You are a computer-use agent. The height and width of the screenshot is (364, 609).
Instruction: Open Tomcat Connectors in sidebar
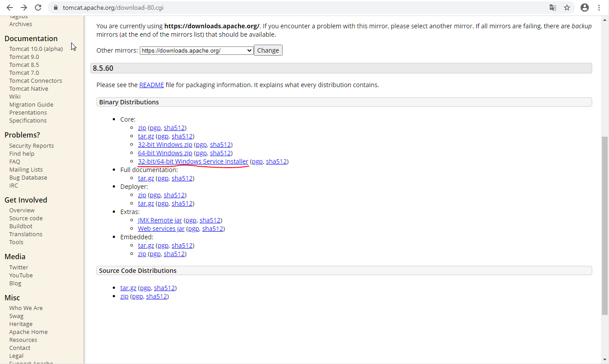pos(35,80)
